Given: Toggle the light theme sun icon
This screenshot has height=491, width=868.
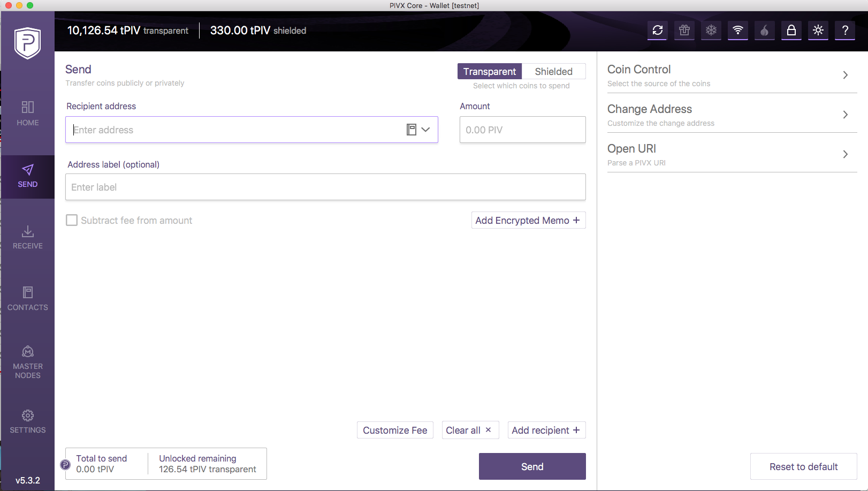Looking at the screenshot, I should (818, 31).
